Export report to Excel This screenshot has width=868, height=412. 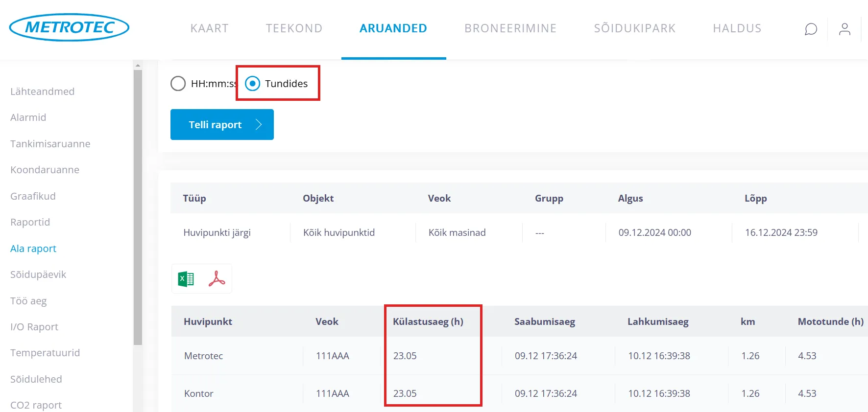tap(186, 279)
